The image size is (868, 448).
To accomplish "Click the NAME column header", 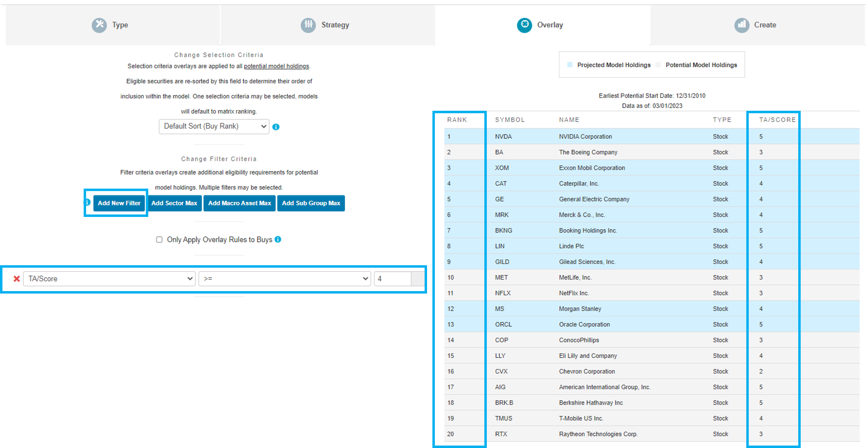I will tap(569, 120).
